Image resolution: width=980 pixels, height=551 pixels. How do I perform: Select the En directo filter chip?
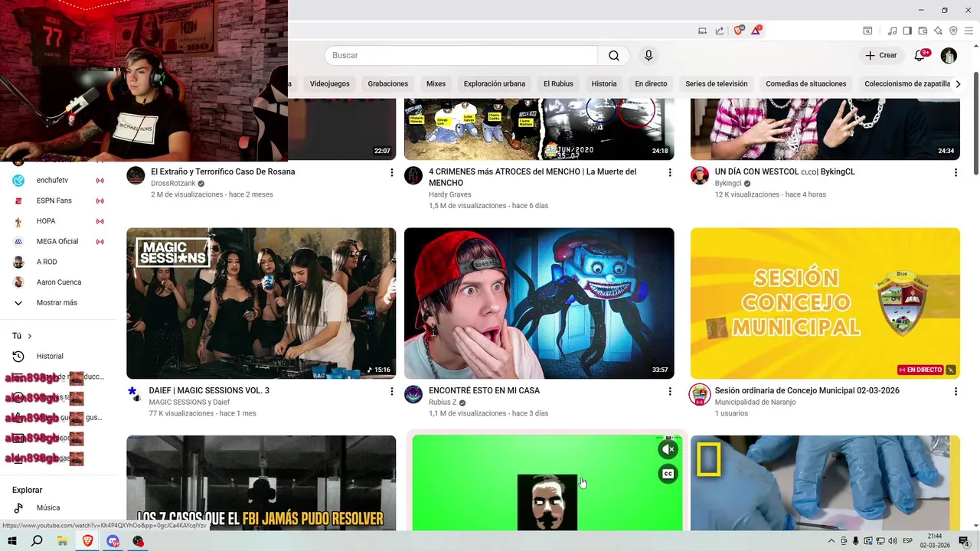pos(651,83)
